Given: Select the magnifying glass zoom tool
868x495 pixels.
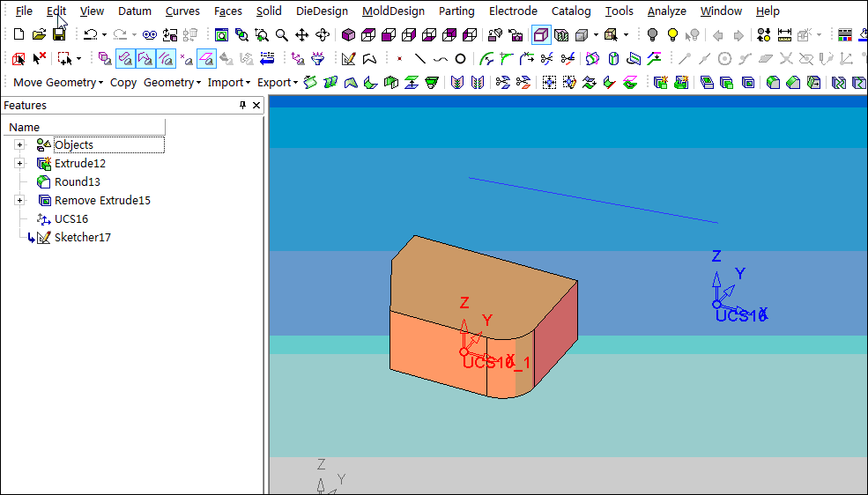Looking at the screenshot, I should click(x=281, y=35).
